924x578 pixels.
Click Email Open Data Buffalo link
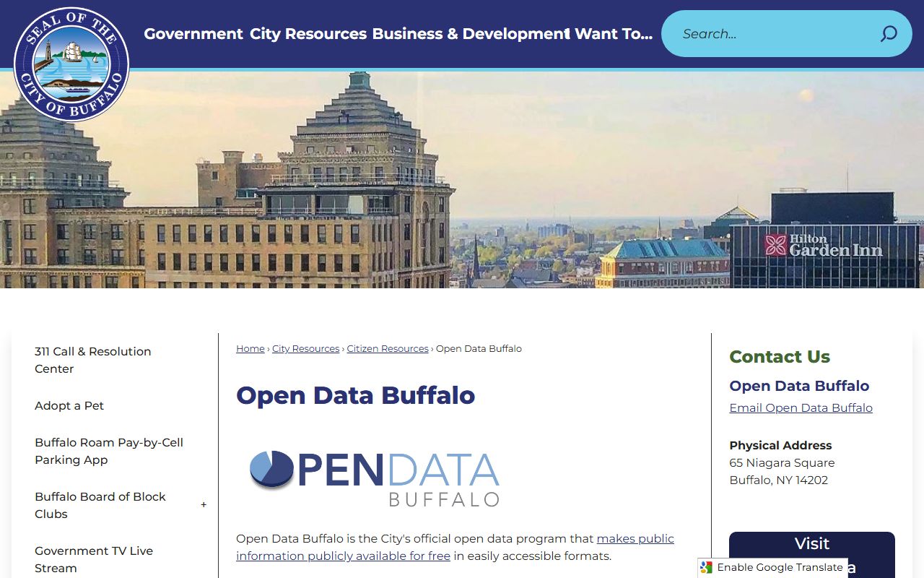click(801, 407)
